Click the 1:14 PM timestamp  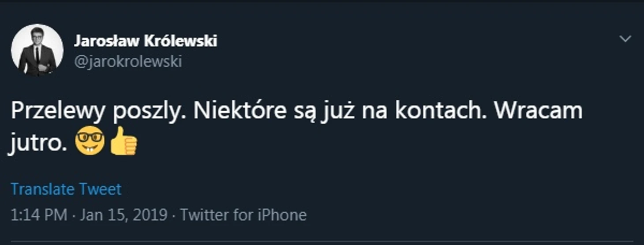pyautogui.click(x=39, y=215)
